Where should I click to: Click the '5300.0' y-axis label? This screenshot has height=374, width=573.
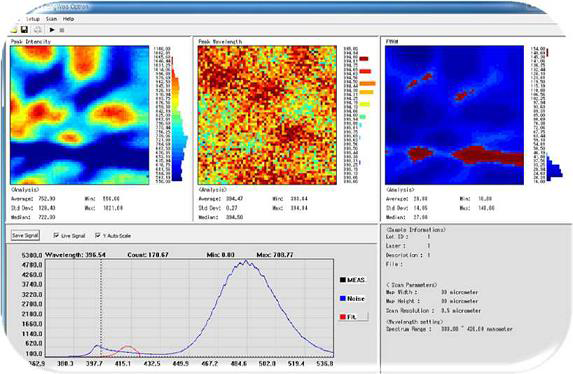(32, 255)
